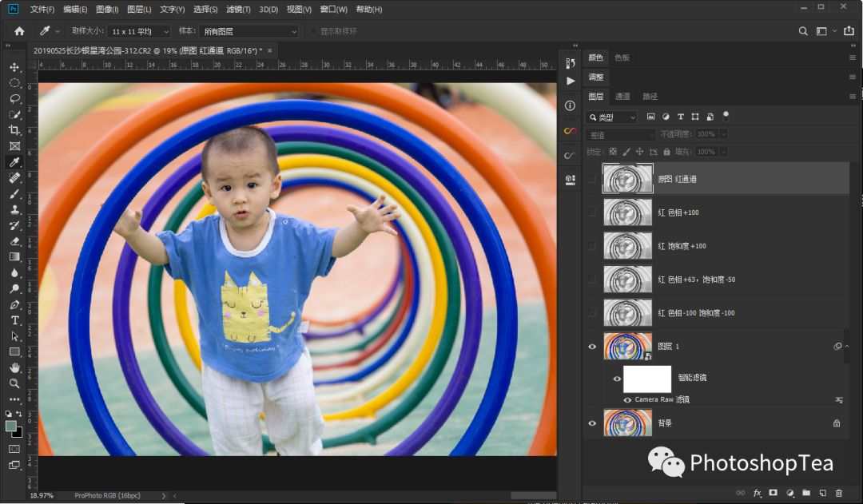This screenshot has width=863, height=504.
Task: Click the add layer style fx icon
Action: tap(758, 493)
